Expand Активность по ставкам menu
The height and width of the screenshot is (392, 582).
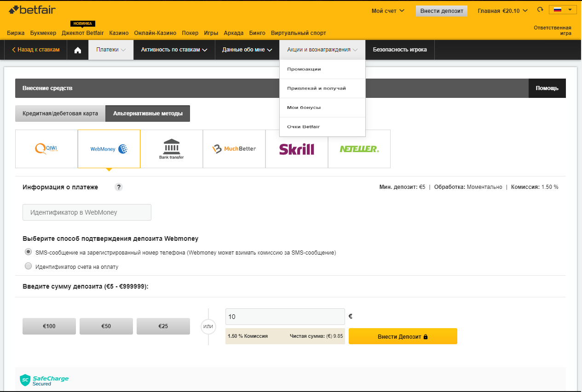174,50
